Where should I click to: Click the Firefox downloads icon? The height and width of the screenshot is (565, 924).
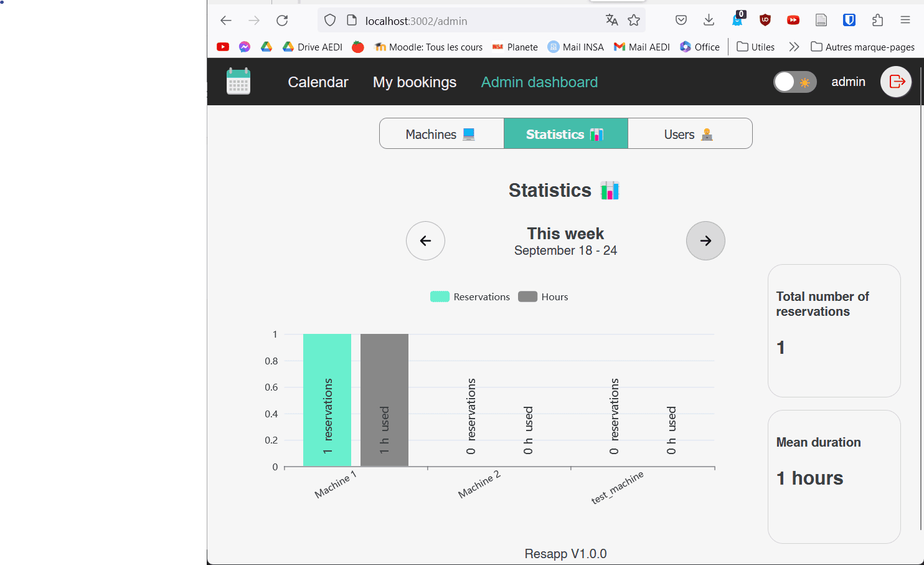(709, 20)
